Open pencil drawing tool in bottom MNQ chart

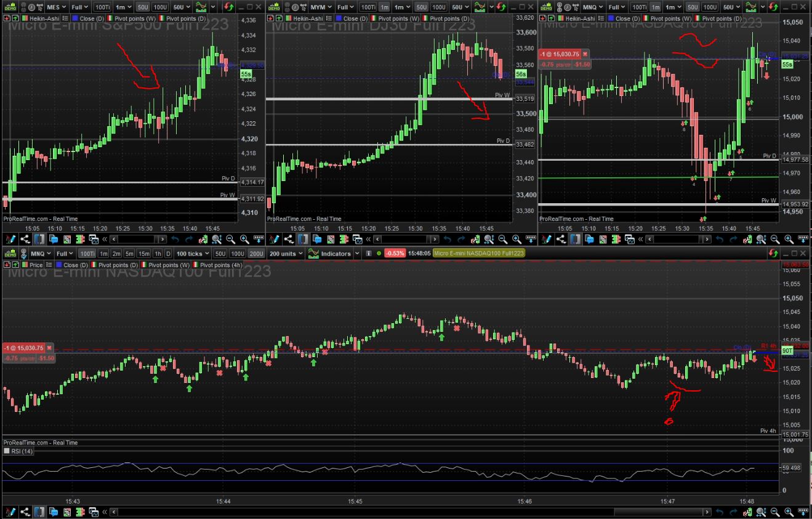point(10,512)
